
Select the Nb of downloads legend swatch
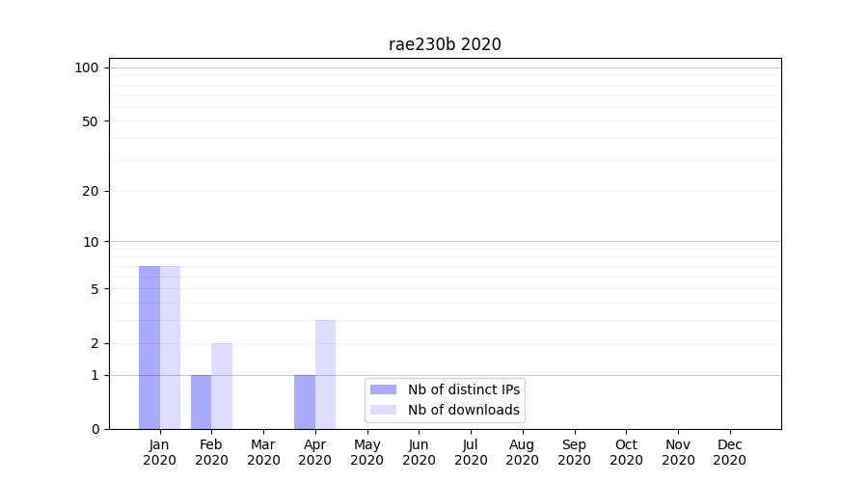(x=383, y=410)
